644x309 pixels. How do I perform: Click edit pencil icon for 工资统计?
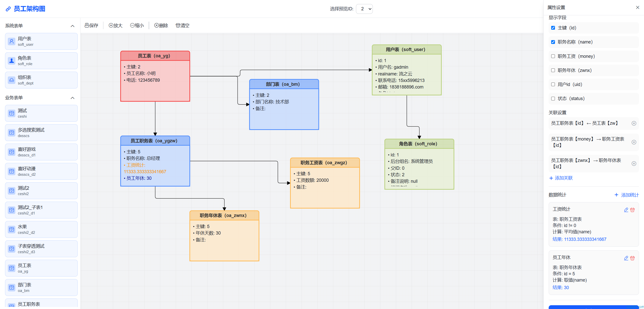coord(626,210)
